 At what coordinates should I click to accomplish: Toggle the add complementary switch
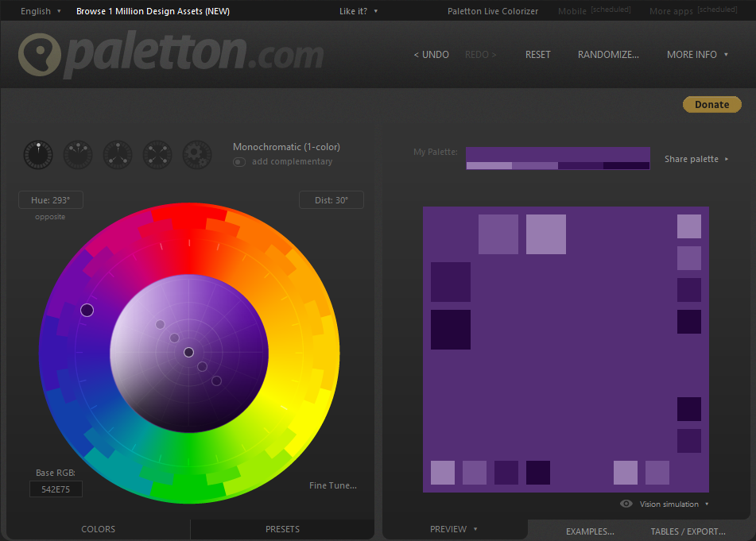[x=239, y=162]
